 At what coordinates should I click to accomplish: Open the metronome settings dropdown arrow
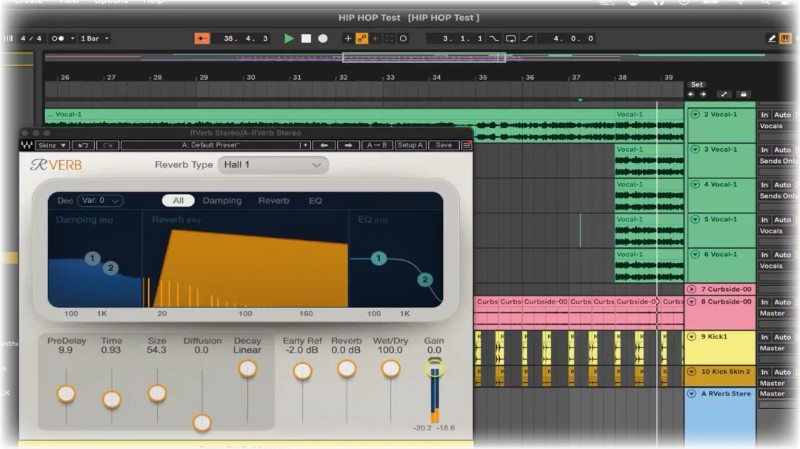pos(72,38)
